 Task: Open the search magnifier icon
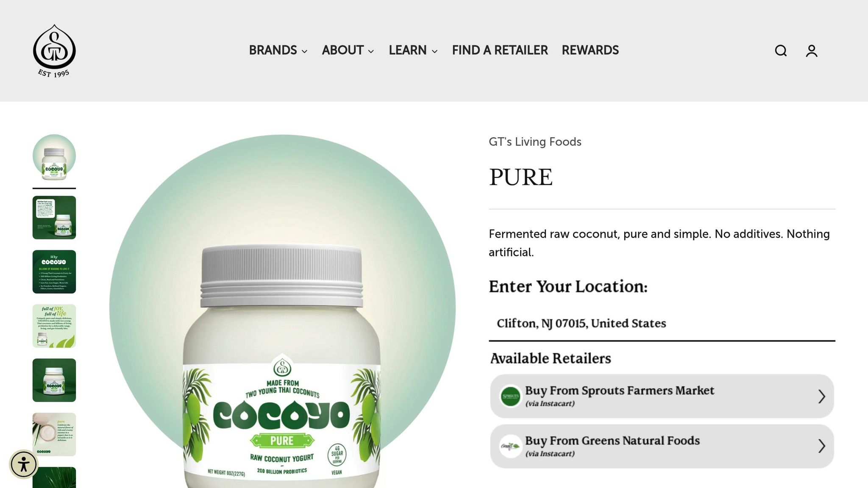pos(781,51)
